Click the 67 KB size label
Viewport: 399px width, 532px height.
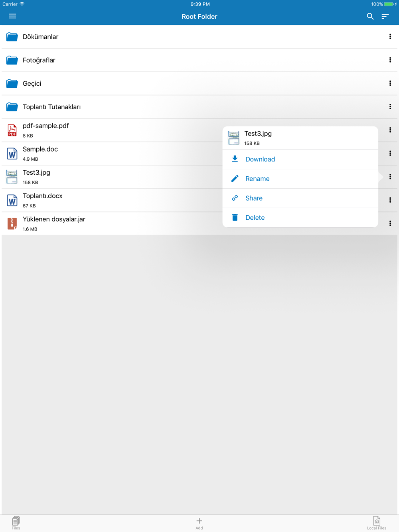coord(29,206)
